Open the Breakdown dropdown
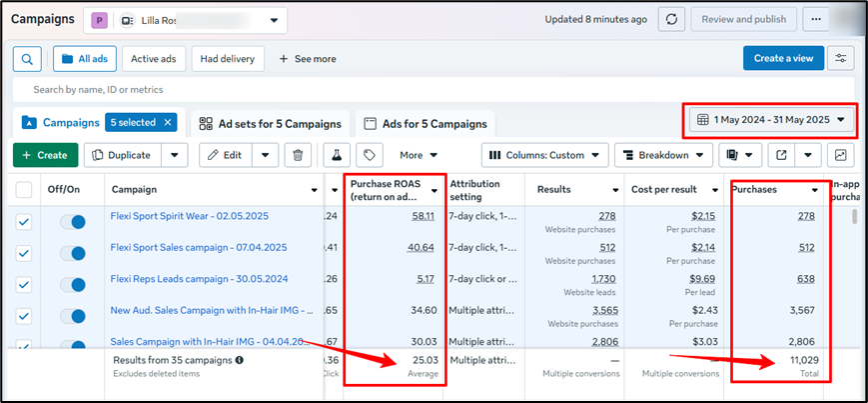This screenshot has height=403, width=868. tap(663, 155)
